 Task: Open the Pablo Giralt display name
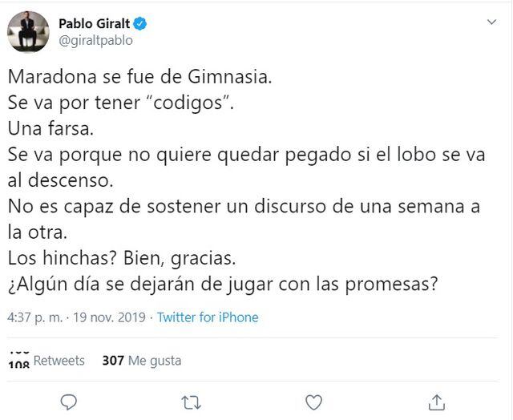point(93,23)
